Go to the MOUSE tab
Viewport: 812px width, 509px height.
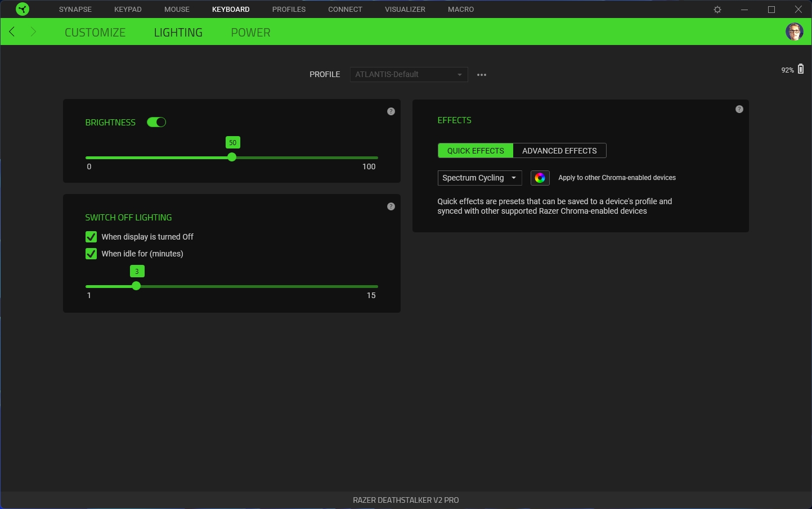177,10
